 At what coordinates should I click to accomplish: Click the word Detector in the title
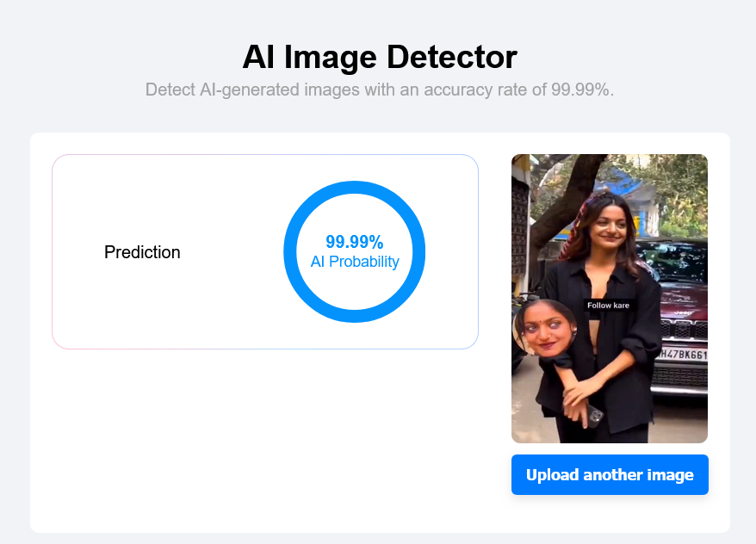click(x=451, y=57)
